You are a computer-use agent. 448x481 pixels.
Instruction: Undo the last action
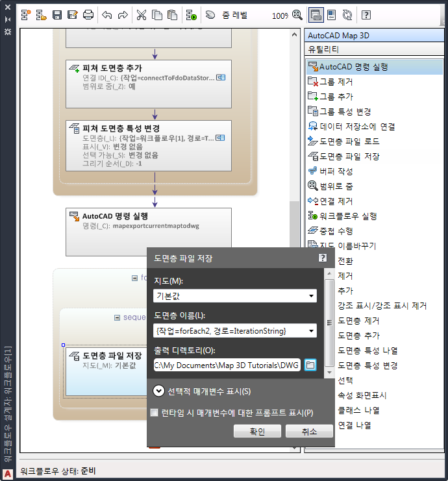(x=107, y=15)
